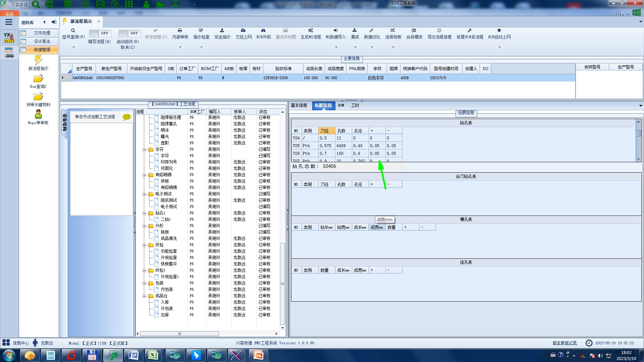Screen dimensions: 644x362
Task: Open the 新流程指示 lightning sidebar icon
Action: (x=38, y=60)
